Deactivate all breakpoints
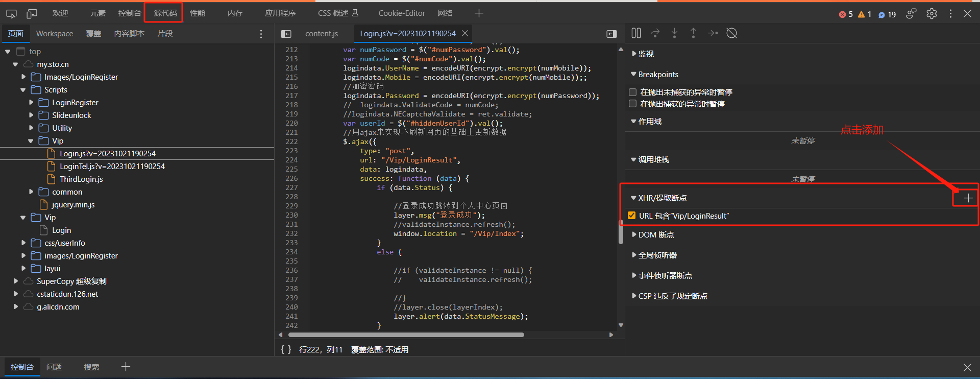The image size is (980, 379). [731, 33]
